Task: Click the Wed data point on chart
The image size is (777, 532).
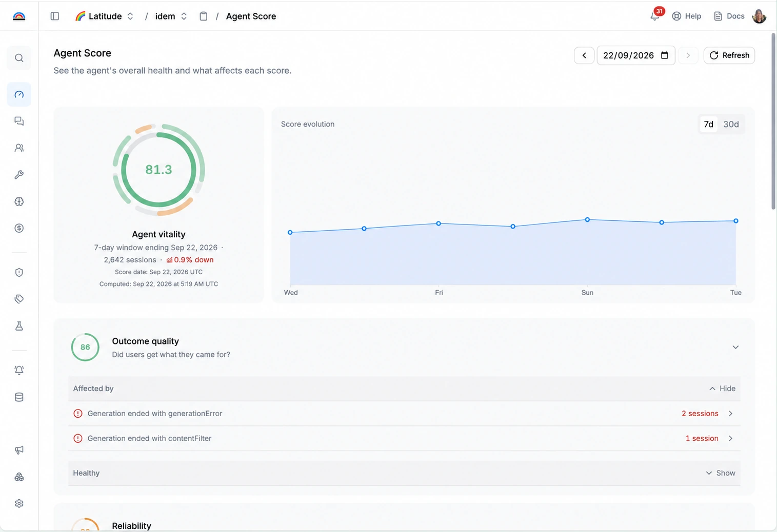Action: [290, 233]
